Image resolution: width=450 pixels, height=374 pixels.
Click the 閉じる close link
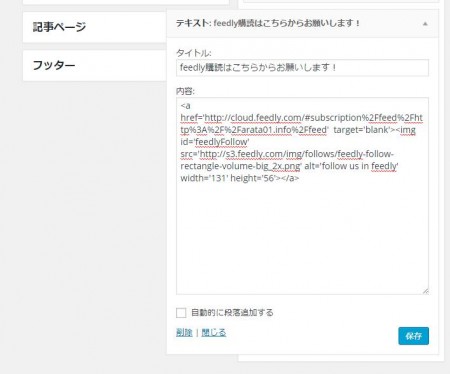[214, 332]
